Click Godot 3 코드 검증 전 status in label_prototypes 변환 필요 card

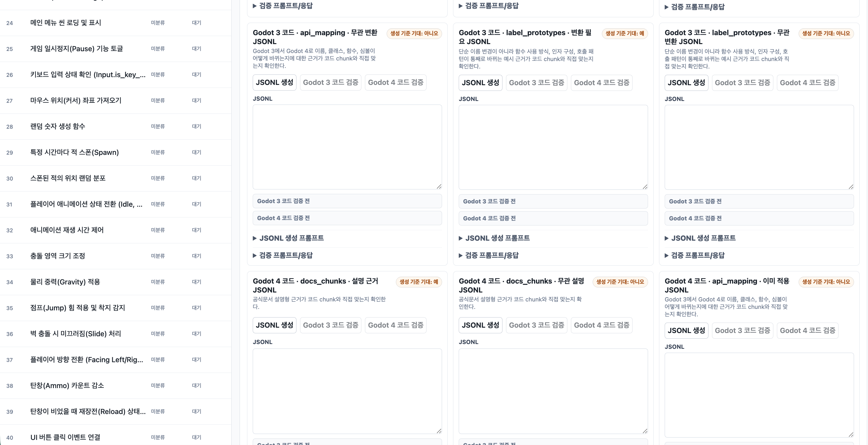[553, 201]
